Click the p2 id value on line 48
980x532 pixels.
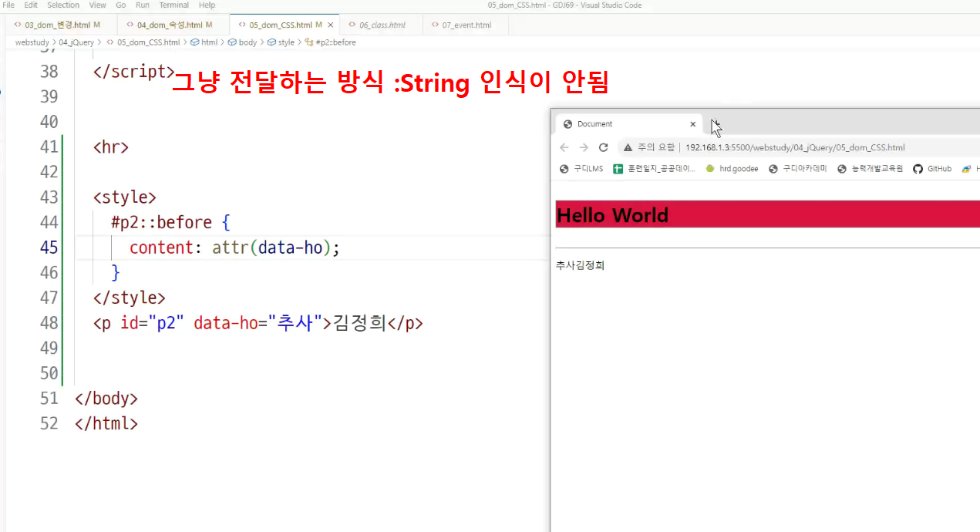coord(167,323)
